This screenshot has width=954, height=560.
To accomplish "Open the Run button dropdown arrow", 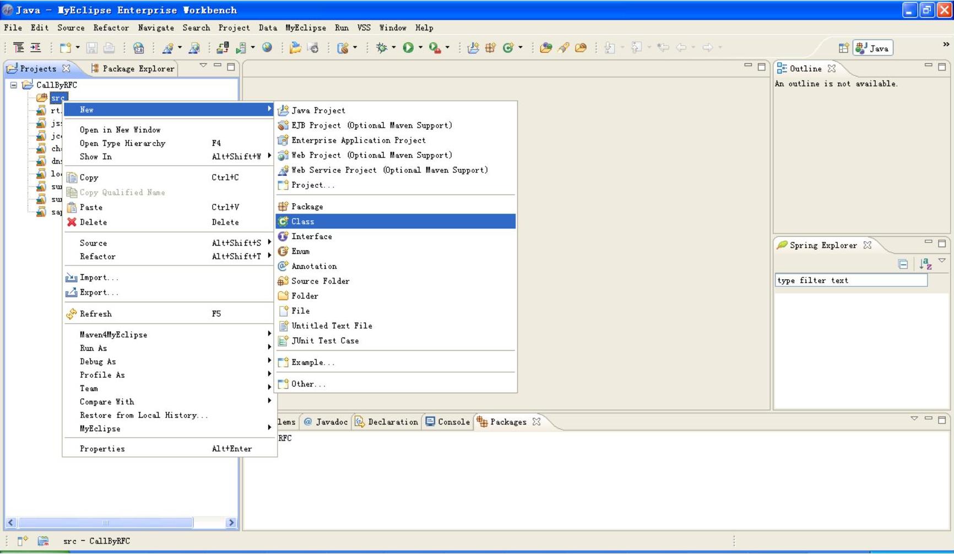I will [x=421, y=48].
